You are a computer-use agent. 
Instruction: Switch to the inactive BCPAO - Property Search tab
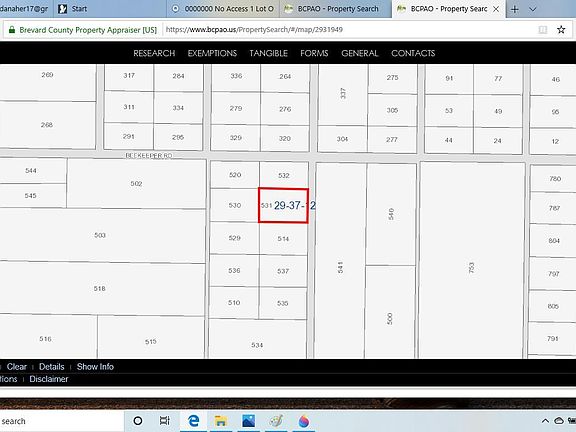pos(336,9)
